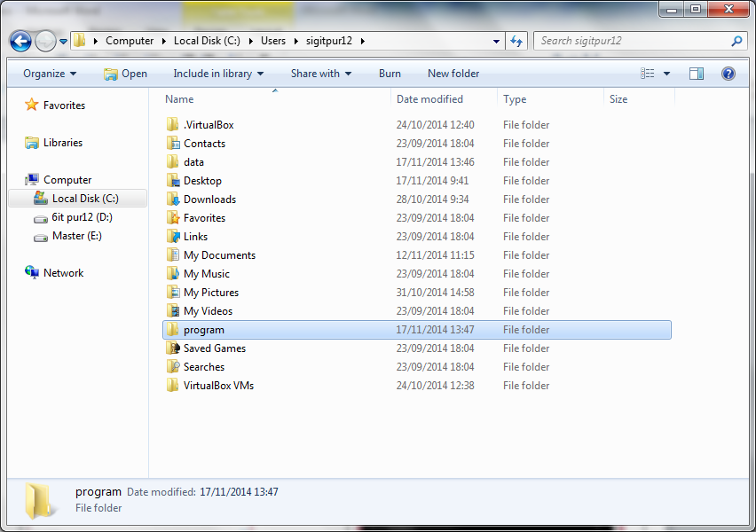Click the My Documents folder icon
Screen dimensions: 756x532
[x=173, y=255]
